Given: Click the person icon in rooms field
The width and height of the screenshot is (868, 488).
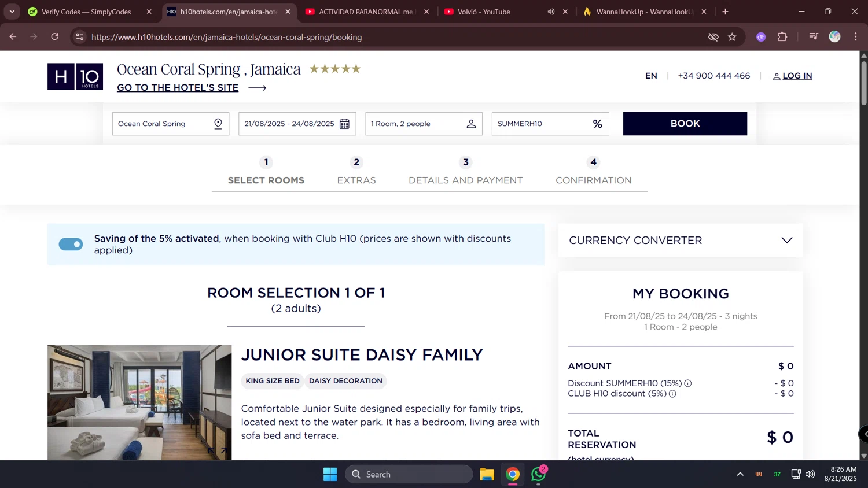Looking at the screenshot, I should (471, 124).
